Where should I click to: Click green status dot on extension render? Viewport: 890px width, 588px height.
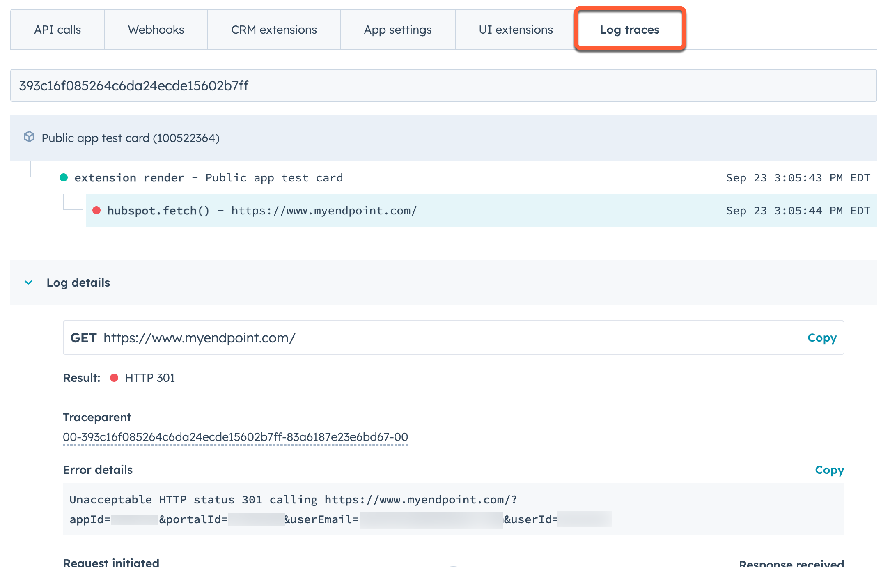pos(64,177)
